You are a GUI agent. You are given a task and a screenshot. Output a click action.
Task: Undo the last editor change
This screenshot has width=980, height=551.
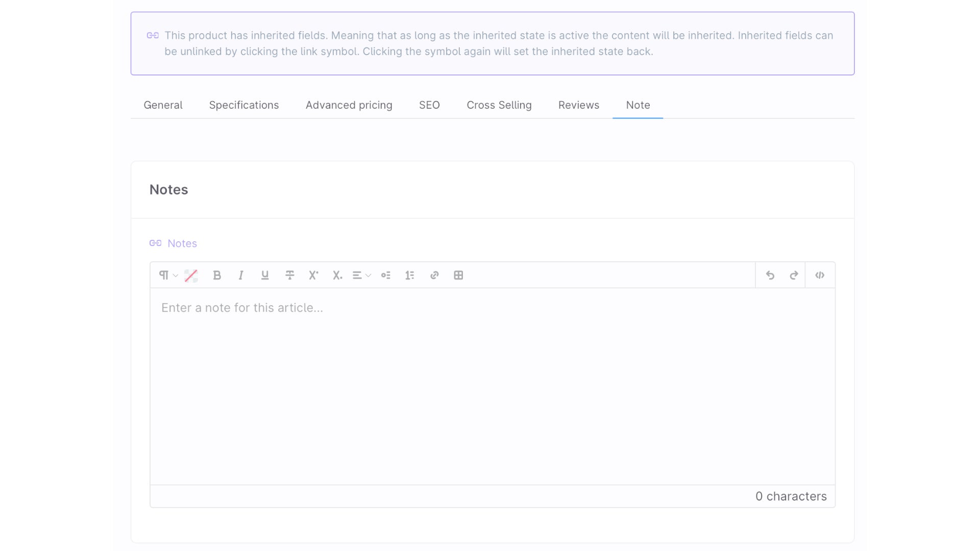(x=770, y=275)
